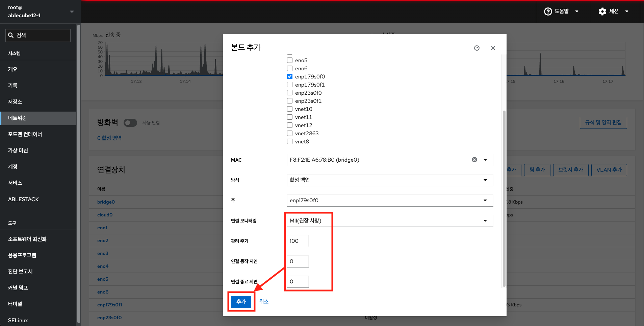The height and width of the screenshot is (326, 644).
Task: Open the 세션 gear menu
Action: pyautogui.click(x=613, y=11)
